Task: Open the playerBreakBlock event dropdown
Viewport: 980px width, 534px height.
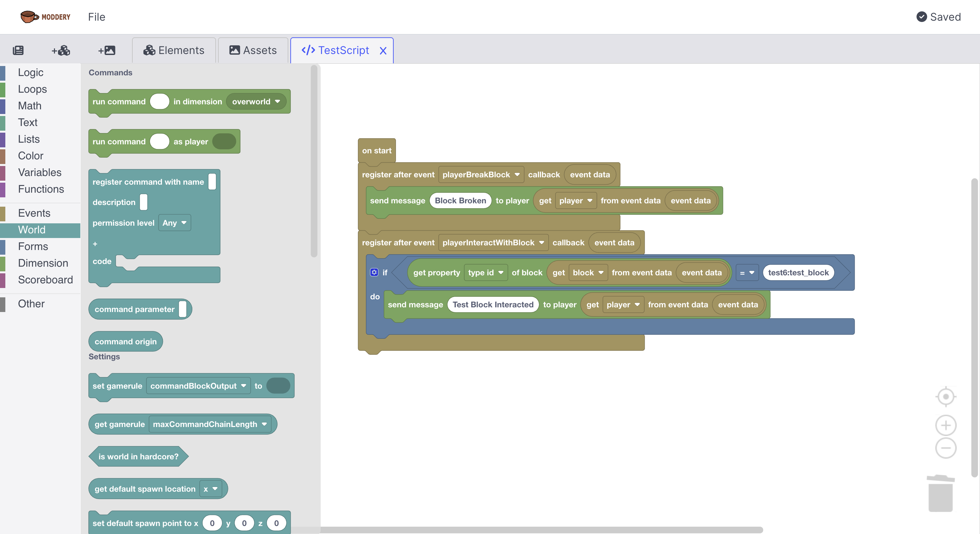Action: click(x=481, y=175)
